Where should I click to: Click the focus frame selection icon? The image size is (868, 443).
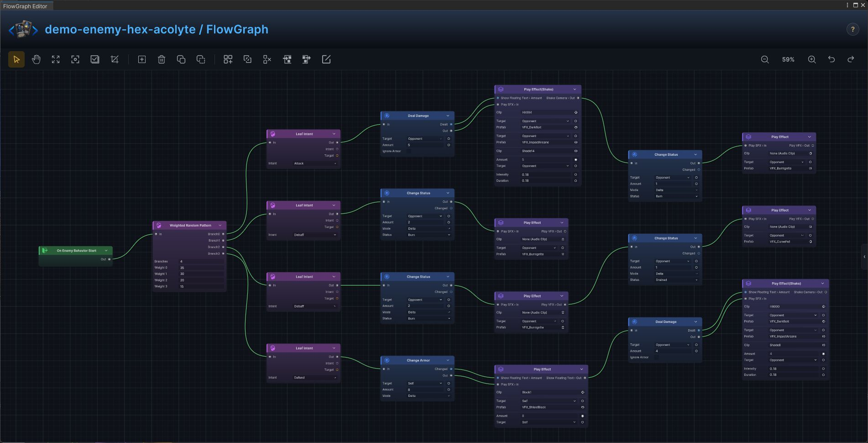point(75,59)
